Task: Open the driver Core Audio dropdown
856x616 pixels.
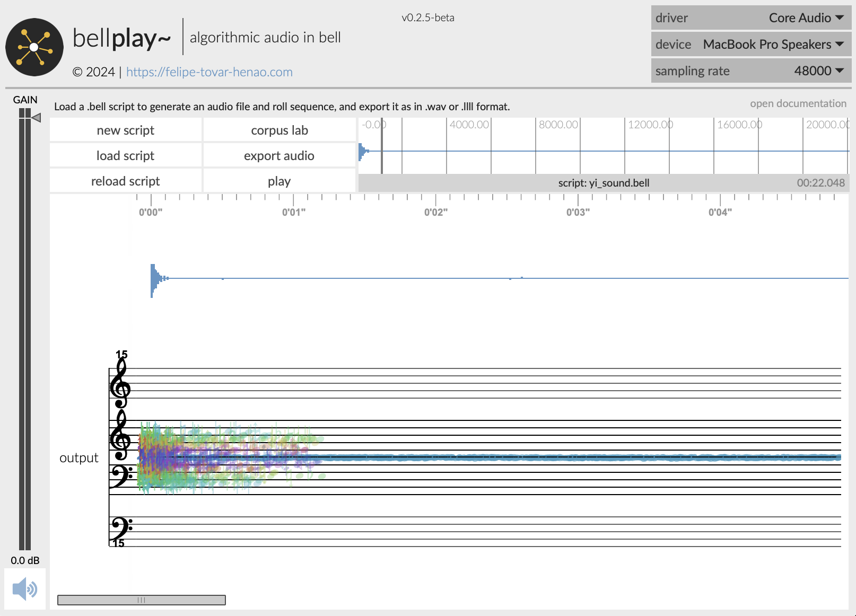Action: tap(751, 17)
